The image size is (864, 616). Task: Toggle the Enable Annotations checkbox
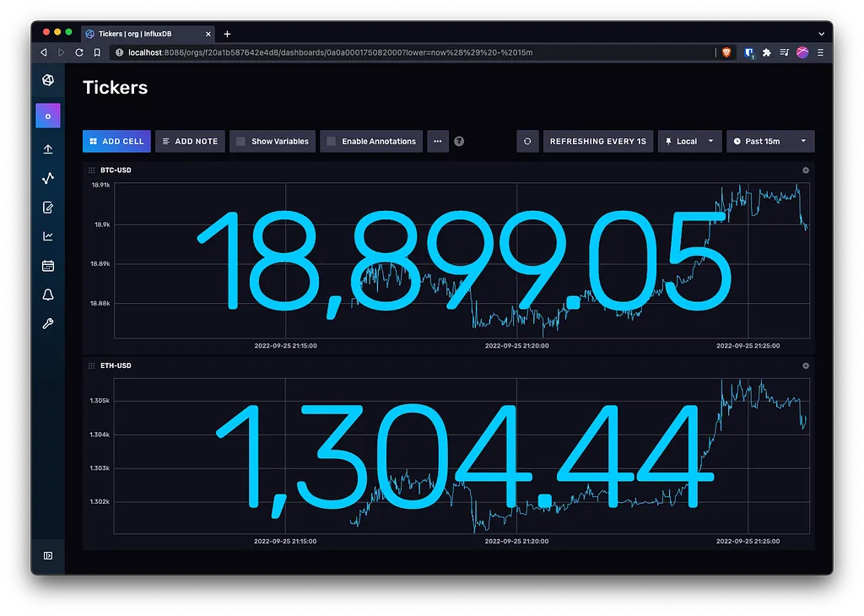[331, 142]
